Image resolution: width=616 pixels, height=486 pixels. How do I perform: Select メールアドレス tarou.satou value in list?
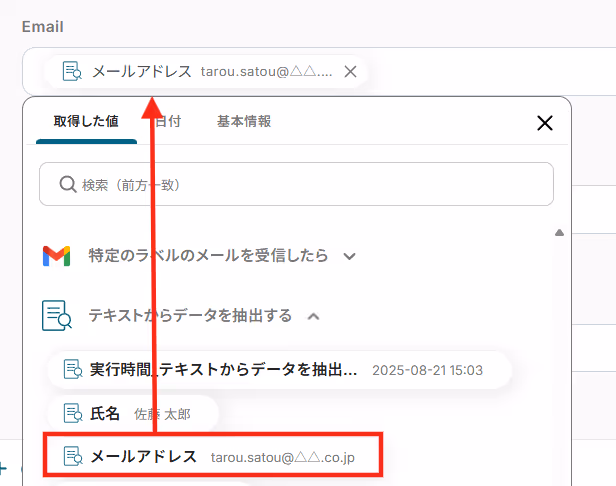pos(213,456)
